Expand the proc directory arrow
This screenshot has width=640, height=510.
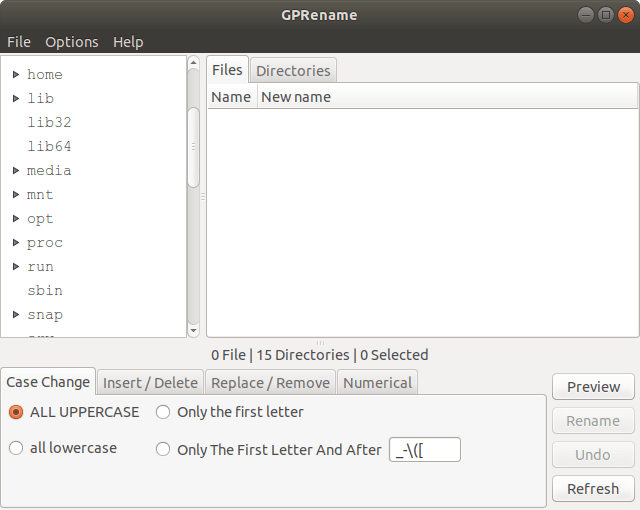[x=16, y=243]
